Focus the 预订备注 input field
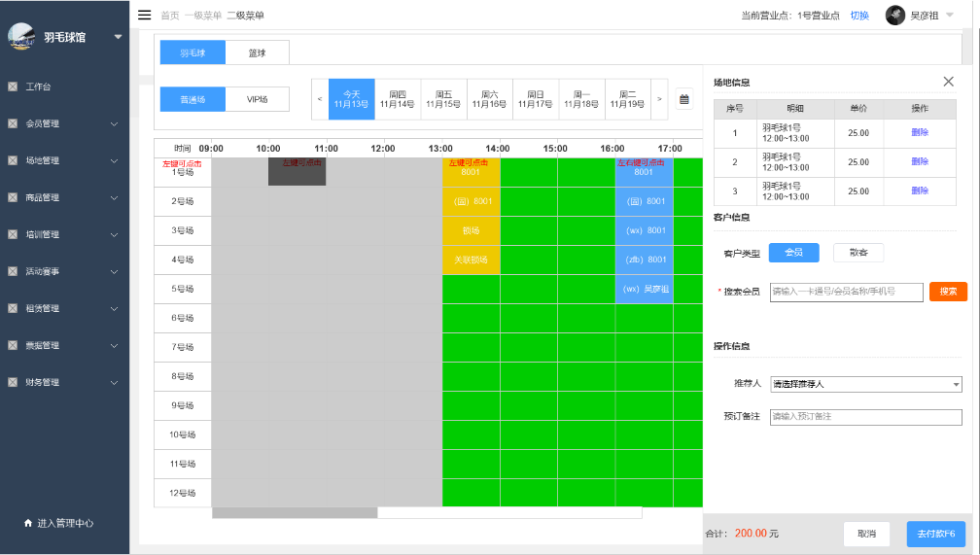Image resolution: width=980 pixels, height=555 pixels. click(865, 417)
